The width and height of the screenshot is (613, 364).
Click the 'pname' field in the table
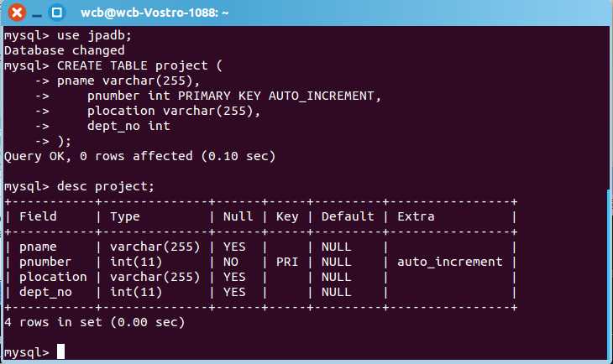(38, 247)
